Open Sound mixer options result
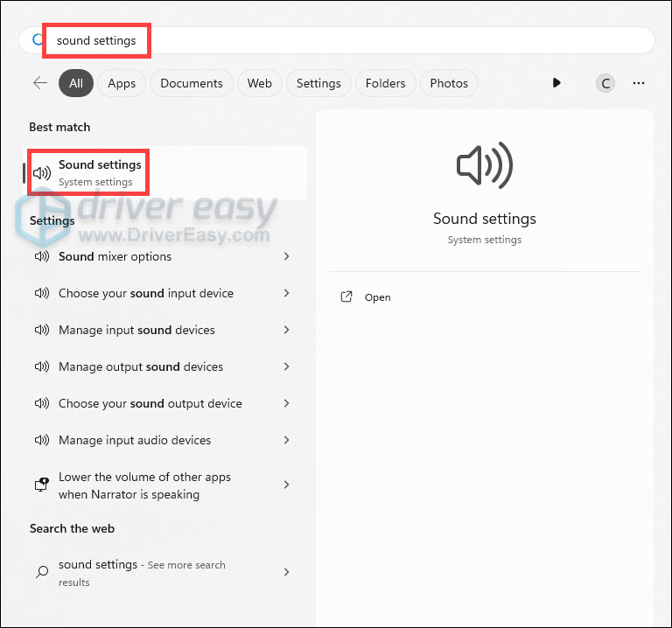Image resolution: width=672 pixels, height=628 pixels. click(163, 256)
